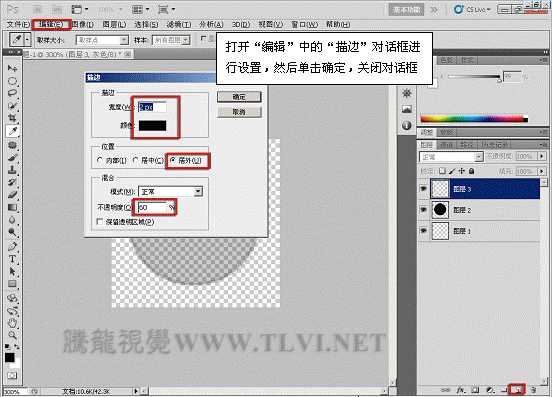Select the Zoom tool
The image size is (552, 397).
[x=12, y=335]
